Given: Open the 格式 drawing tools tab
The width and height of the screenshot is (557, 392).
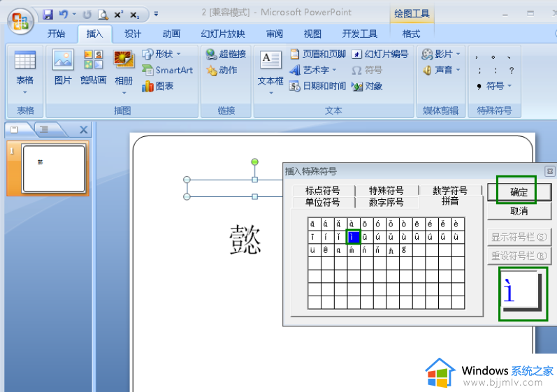Looking at the screenshot, I should (x=412, y=34).
